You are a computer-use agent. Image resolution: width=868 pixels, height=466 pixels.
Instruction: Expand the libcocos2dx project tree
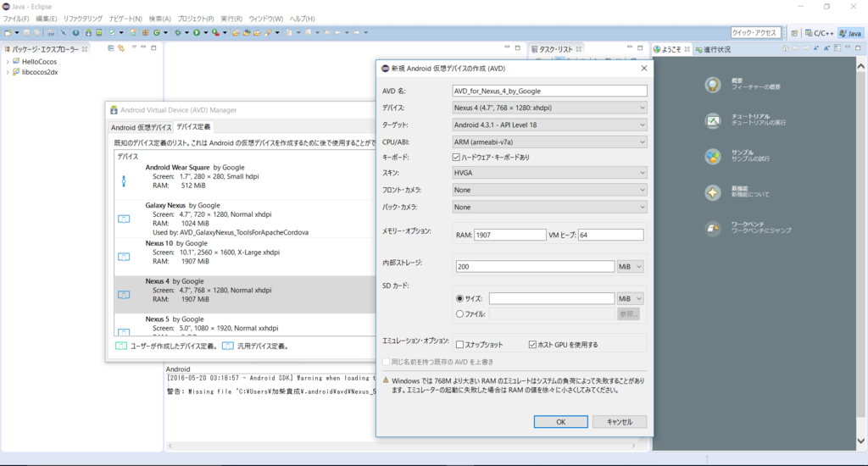pos(7,72)
